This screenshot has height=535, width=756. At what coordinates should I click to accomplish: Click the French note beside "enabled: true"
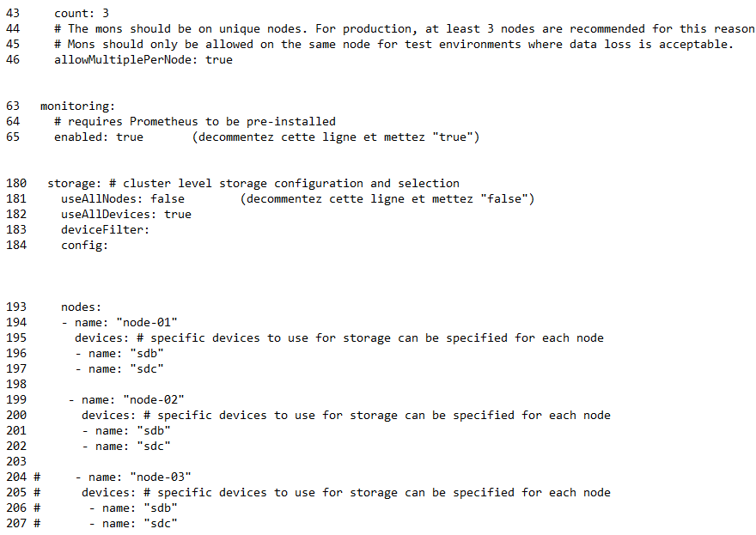(x=335, y=137)
